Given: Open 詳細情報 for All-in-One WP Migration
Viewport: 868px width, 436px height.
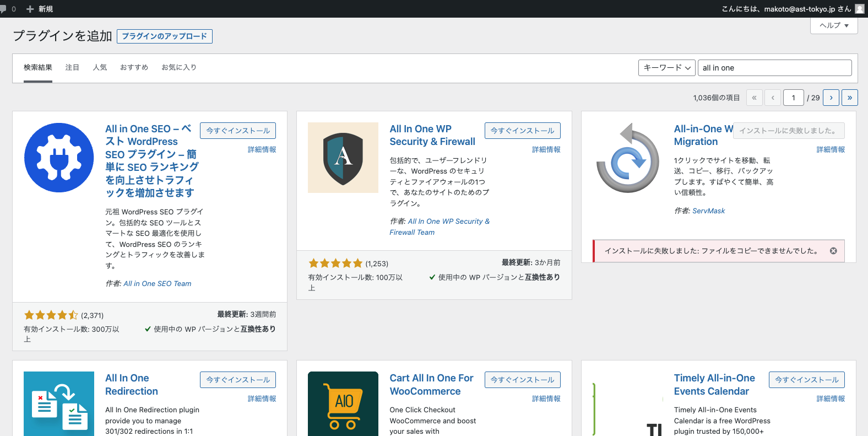Looking at the screenshot, I should point(831,149).
